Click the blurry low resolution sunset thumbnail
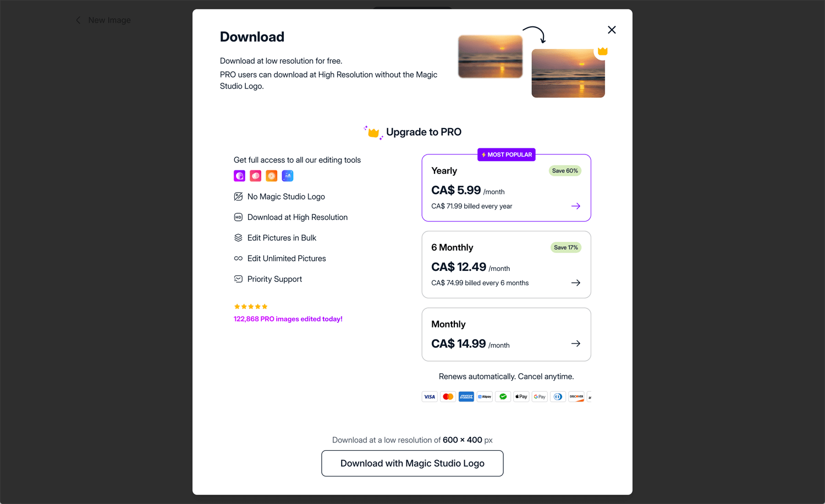The image size is (825, 504). (490, 56)
